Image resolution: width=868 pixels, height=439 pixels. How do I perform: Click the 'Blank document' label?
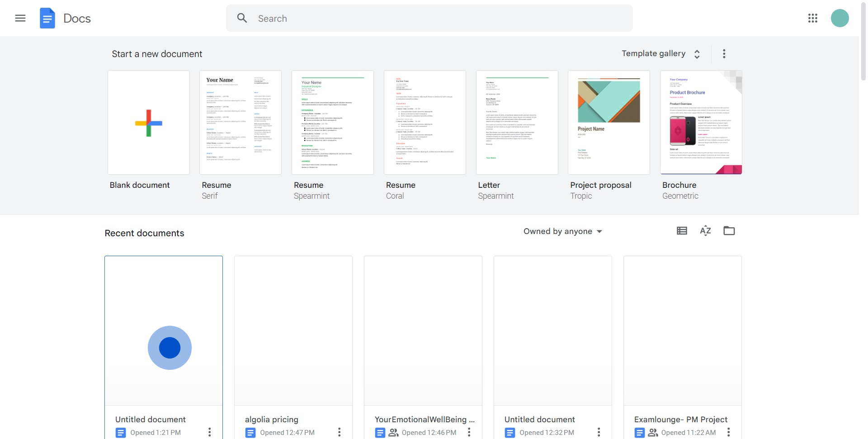coord(140,185)
